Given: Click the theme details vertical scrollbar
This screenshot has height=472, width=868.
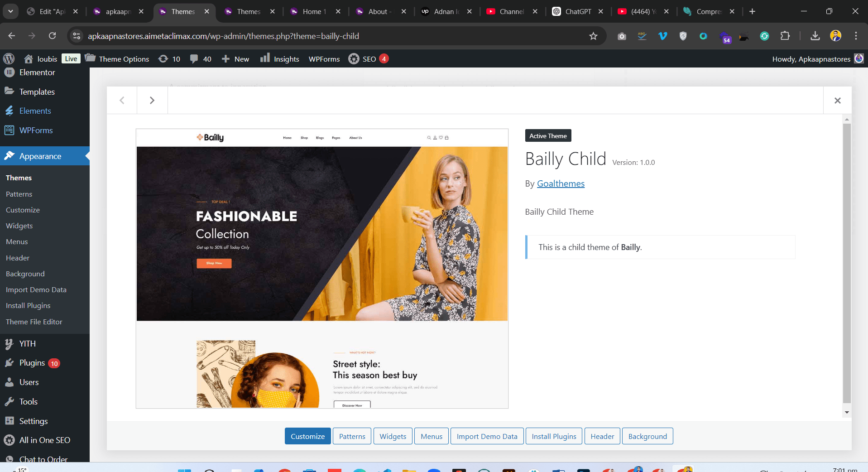Looking at the screenshot, I should tap(846, 263).
